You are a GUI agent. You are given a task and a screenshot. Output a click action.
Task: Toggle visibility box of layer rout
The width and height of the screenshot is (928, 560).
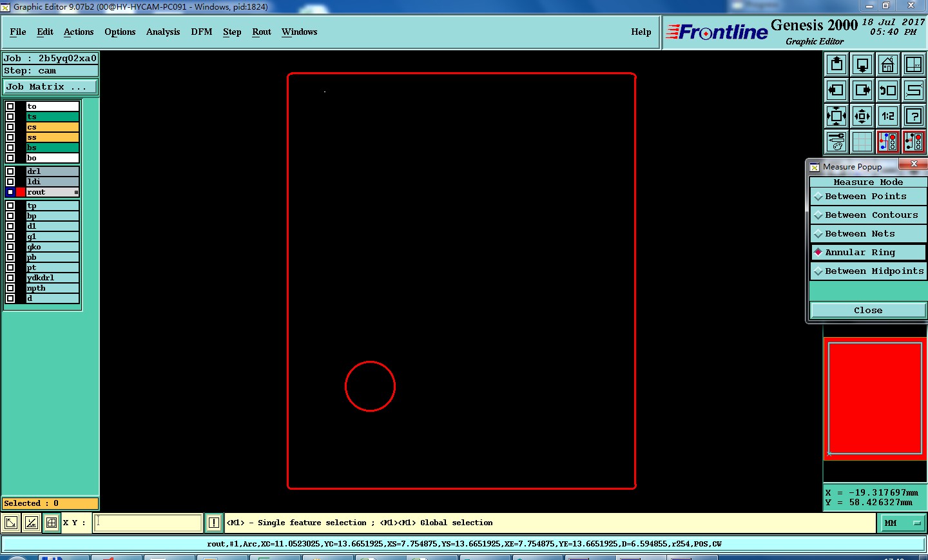pos(10,192)
